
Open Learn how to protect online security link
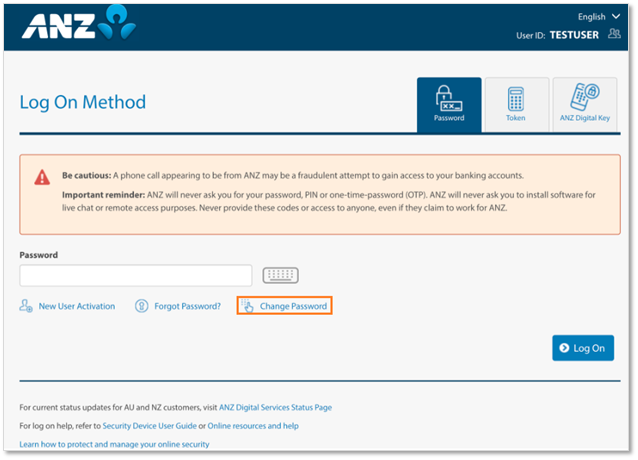coord(114,444)
